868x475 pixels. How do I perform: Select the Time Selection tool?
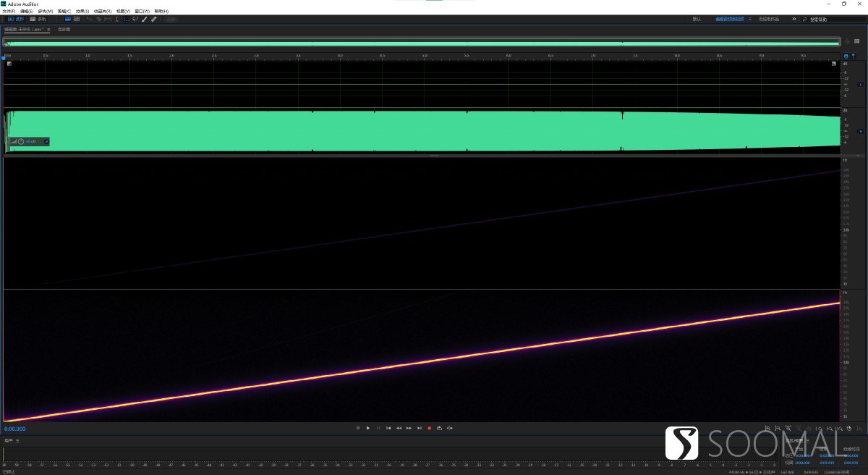click(117, 19)
